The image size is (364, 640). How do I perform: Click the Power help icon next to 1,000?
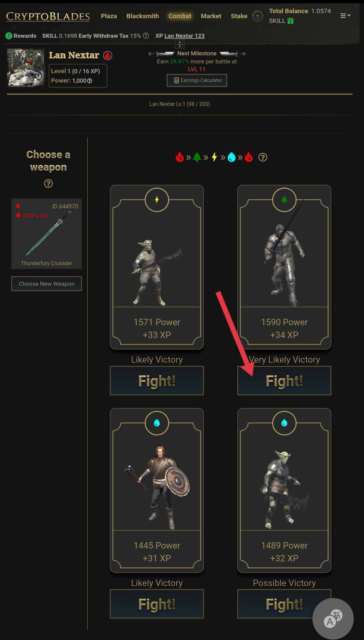pyautogui.click(x=90, y=81)
